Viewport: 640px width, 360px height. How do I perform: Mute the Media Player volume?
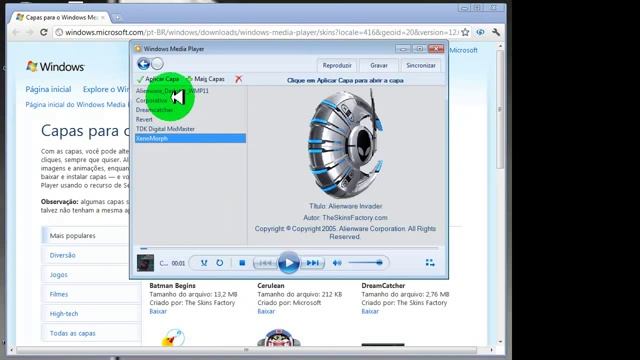coord(337,263)
